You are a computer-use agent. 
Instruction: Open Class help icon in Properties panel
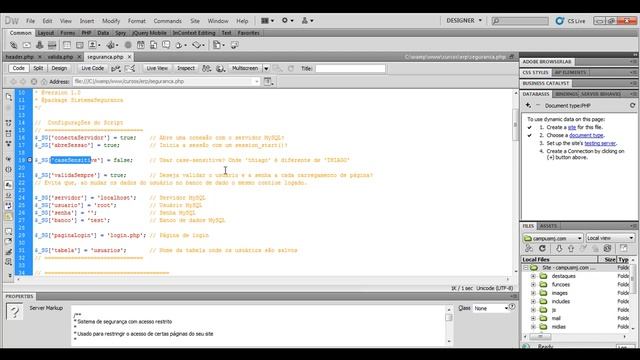[x=512, y=306]
